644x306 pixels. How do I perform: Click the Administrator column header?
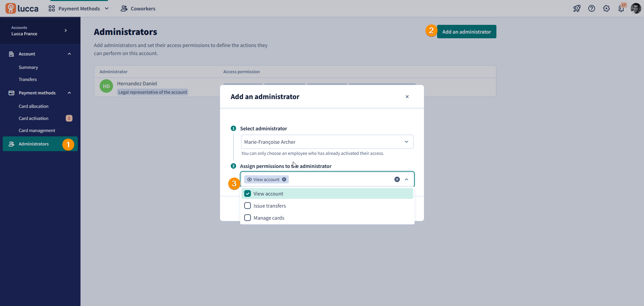click(113, 72)
